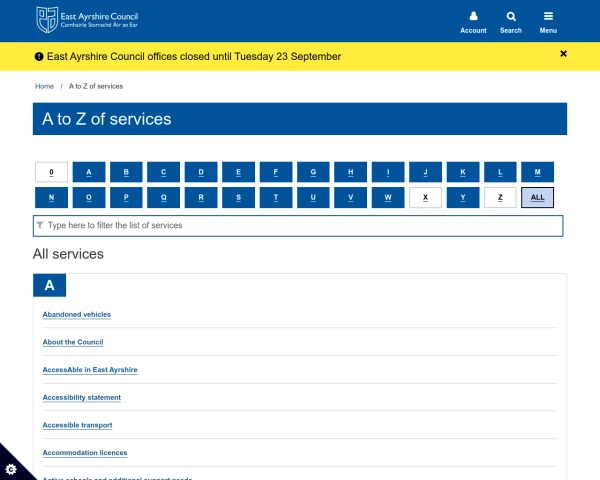Open About the Council page
The image size is (600, 480).
73,342
